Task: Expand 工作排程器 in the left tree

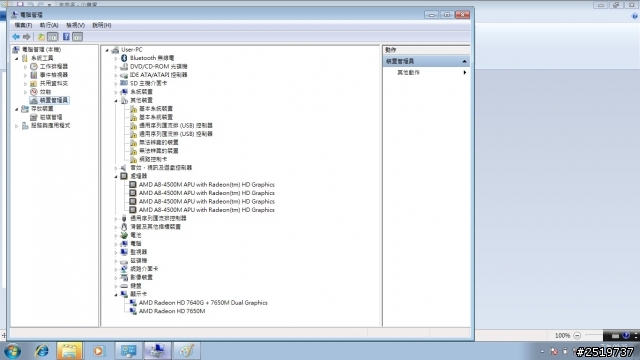Action: pyautogui.click(x=25, y=67)
